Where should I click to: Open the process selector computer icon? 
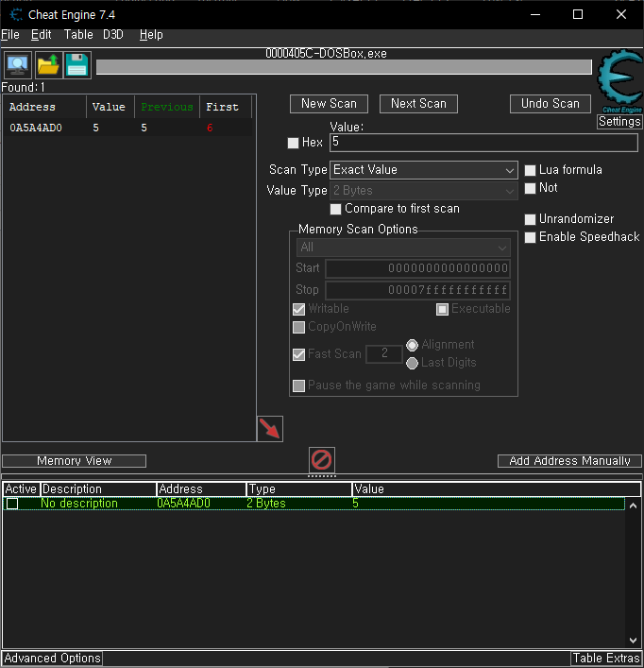point(17,65)
